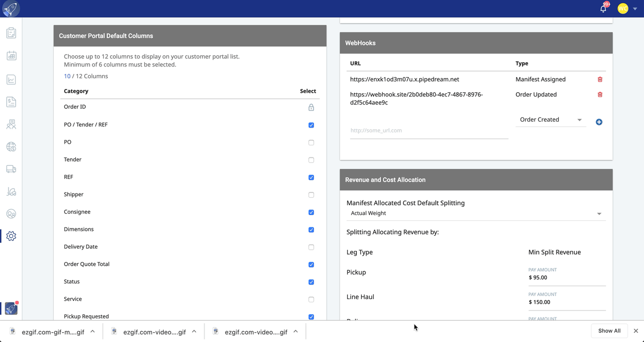Screen dimensions: 644x342
Task: Click the pipedream.net webhook URL text
Action: coord(405,79)
